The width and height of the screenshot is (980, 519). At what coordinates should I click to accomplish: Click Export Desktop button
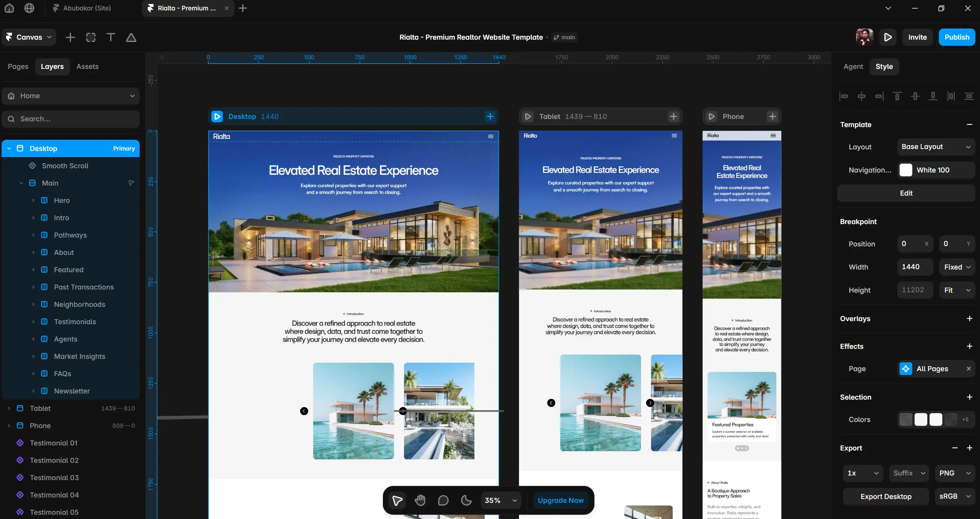(x=886, y=496)
